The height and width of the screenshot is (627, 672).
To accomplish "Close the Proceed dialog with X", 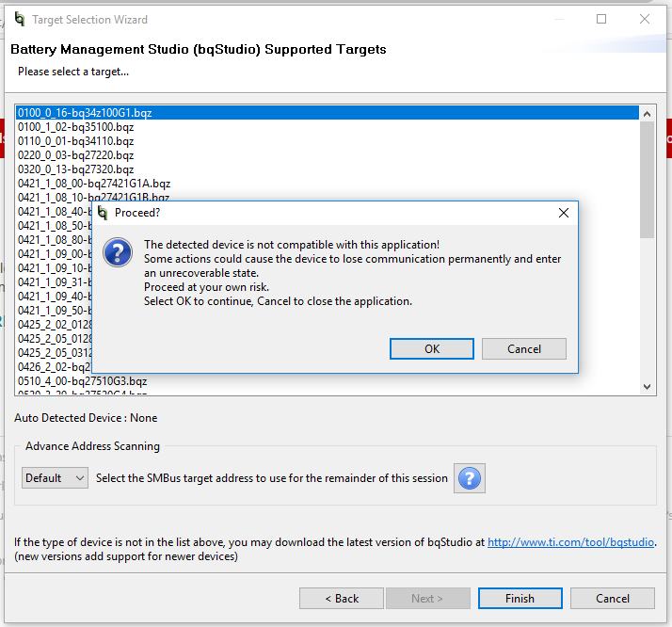I will pyautogui.click(x=564, y=213).
